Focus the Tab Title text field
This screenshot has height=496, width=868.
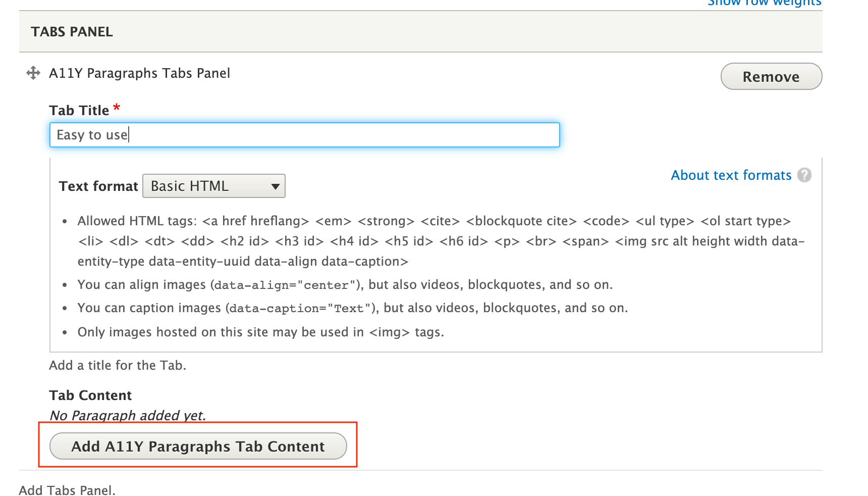304,135
